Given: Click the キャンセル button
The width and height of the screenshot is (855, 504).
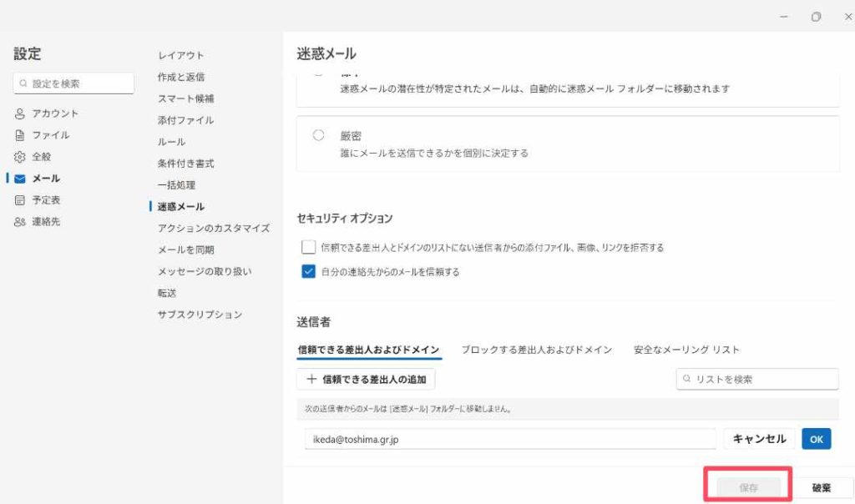Looking at the screenshot, I should [x=759, y=439].
